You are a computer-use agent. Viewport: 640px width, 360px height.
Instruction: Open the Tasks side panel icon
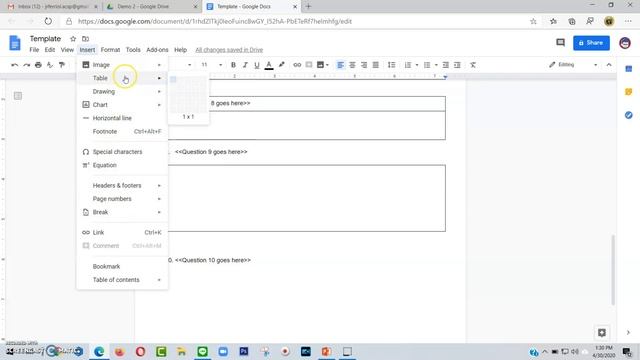click(629, 115)
